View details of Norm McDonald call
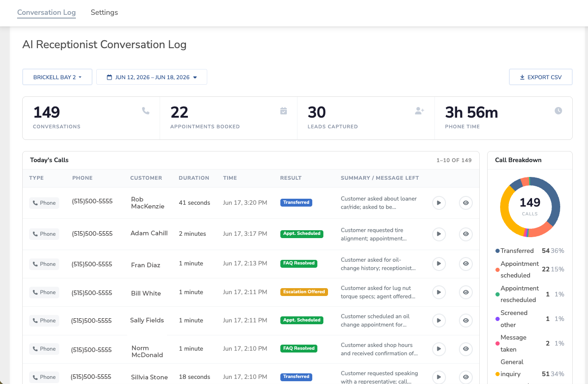 [466, 349]
